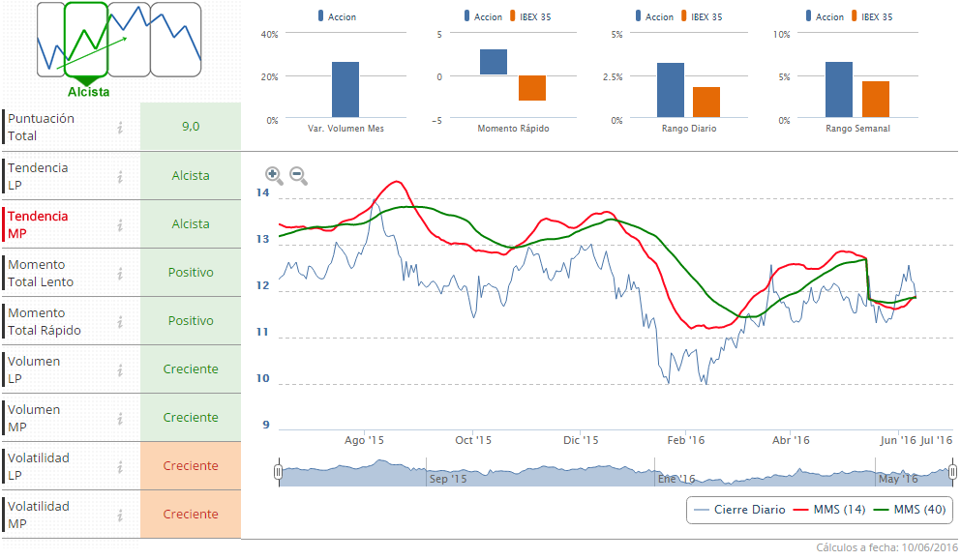Toggle Accion legend in Momento Rápido chart
This screenshot has height=560, width=961.
coord(483,16)
